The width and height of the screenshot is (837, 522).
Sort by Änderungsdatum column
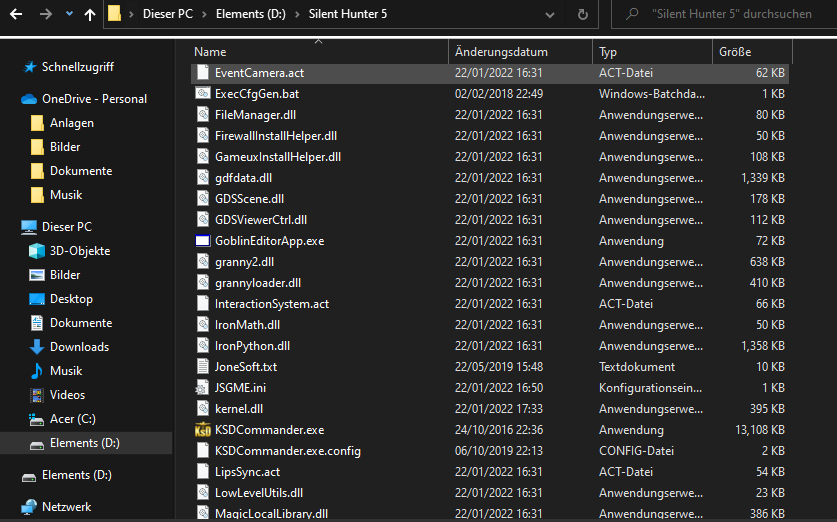[501, 52]
